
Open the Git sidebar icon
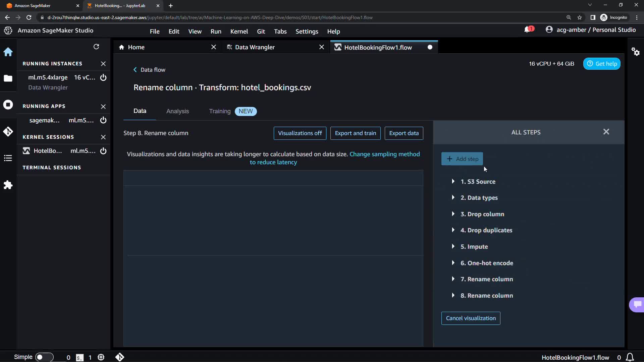8,131
